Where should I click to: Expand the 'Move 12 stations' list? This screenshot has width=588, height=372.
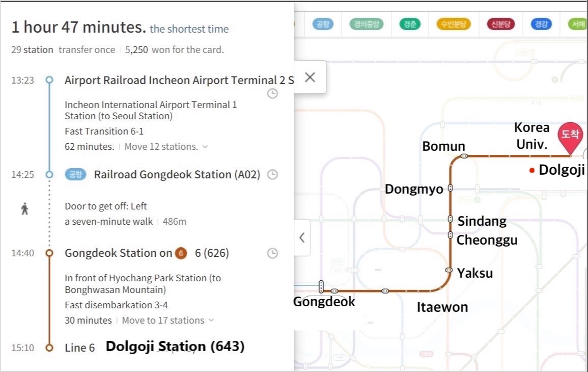point(205,147)
